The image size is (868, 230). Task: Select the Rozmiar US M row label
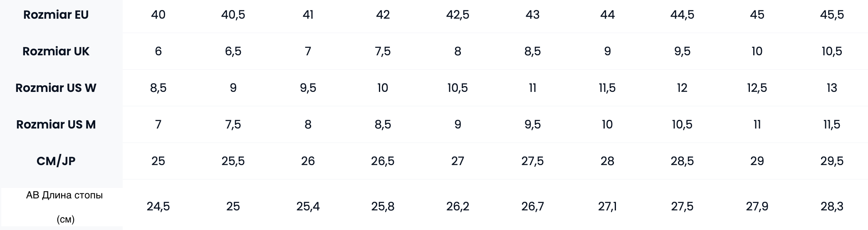point(56,125)
